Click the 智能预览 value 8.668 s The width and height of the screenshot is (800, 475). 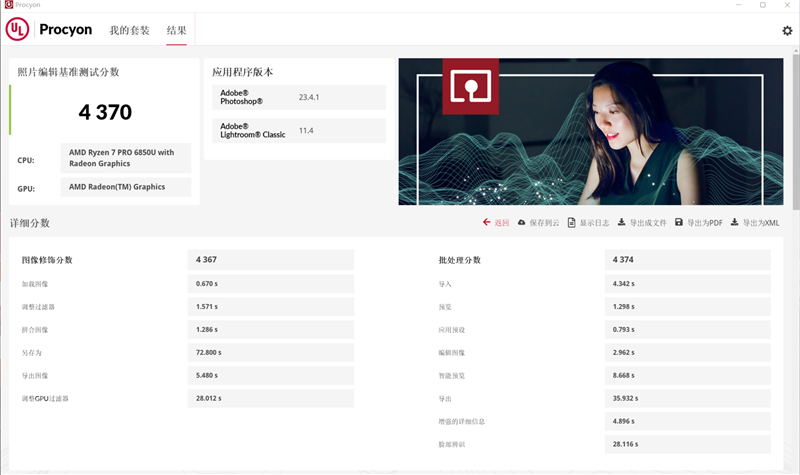tap(688, 376)
